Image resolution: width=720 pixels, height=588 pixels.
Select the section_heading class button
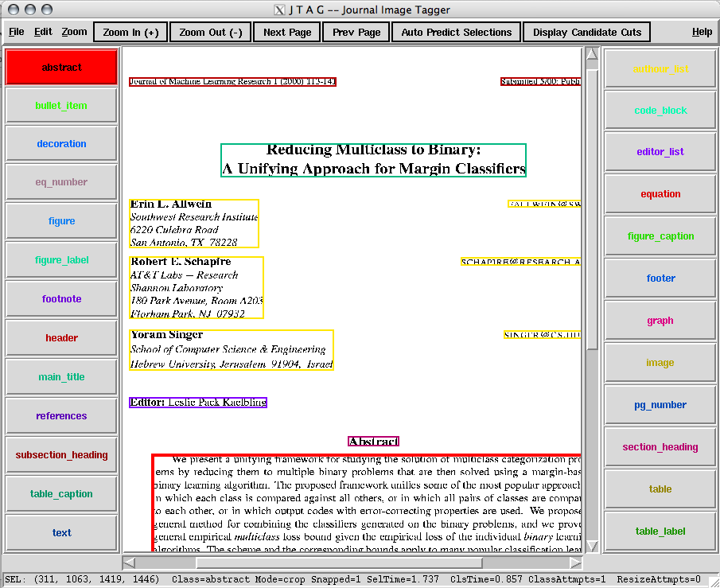coord(660,447)
